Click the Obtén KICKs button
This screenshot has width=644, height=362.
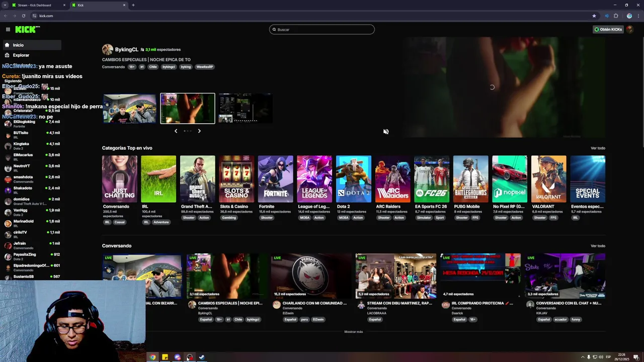click(608, 30)
